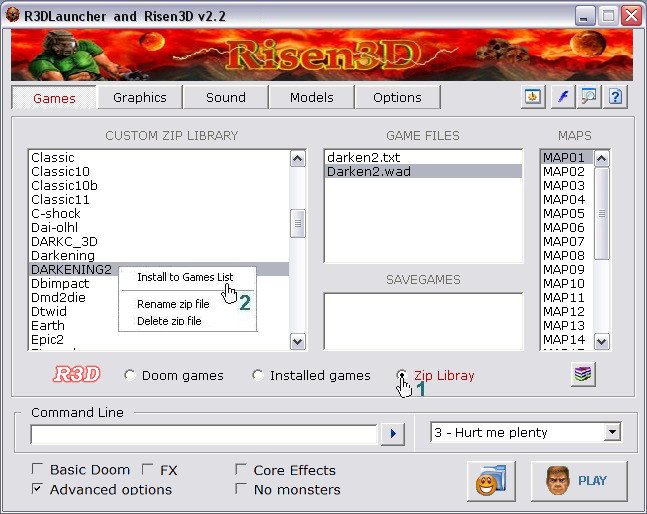This screenshot has width=647, height=514.
Task: Open the Sound tab
Action: [226, 97]
